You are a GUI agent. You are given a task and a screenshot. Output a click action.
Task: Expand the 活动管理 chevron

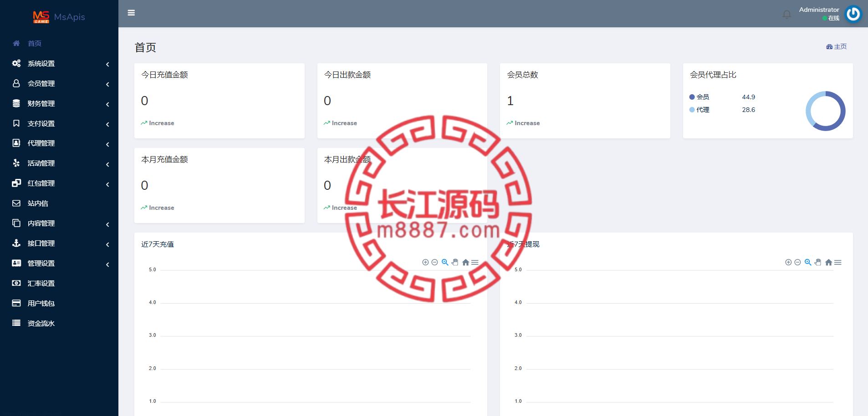click(107, 164)
